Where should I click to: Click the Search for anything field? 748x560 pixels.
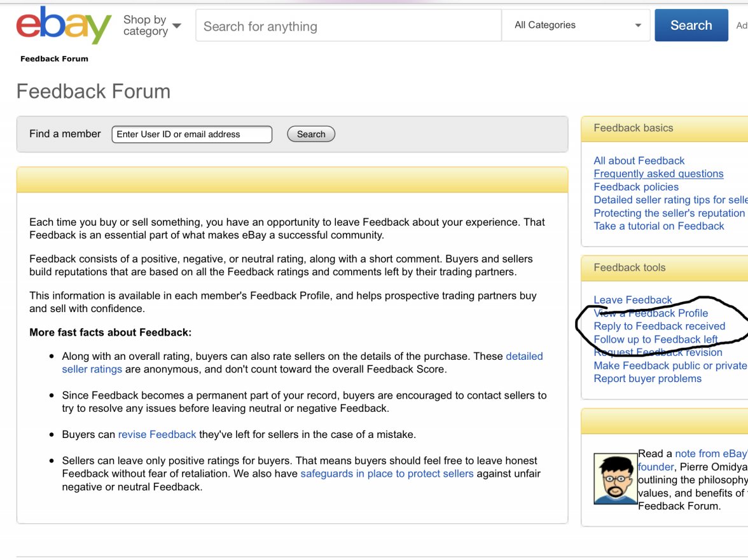(x=348, y=27)
